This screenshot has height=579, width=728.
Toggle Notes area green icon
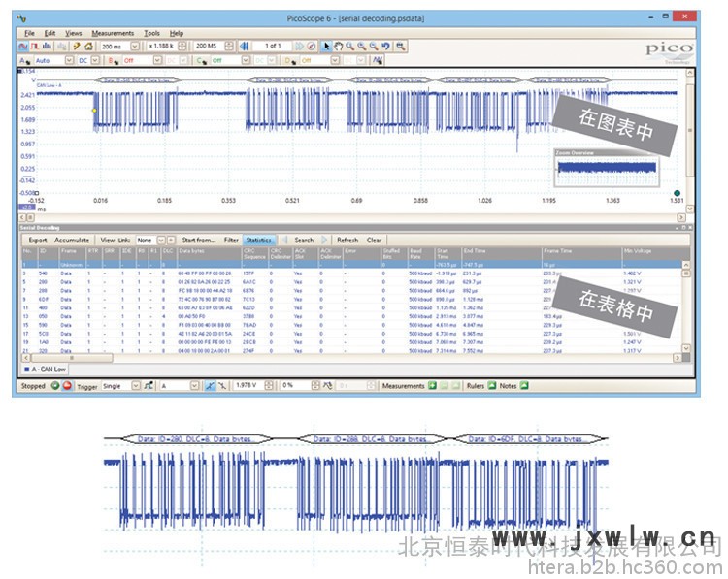(524, 386)
